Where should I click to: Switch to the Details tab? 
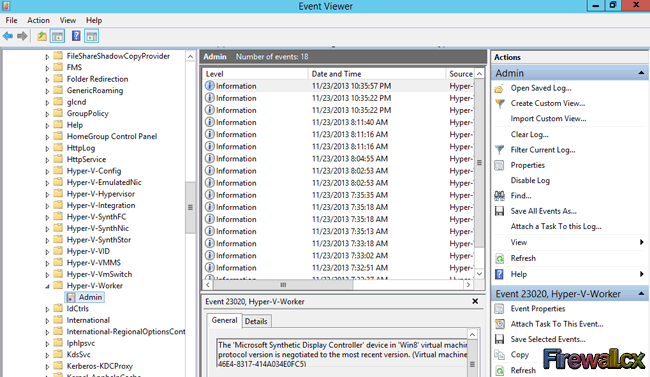pos(256,321)
